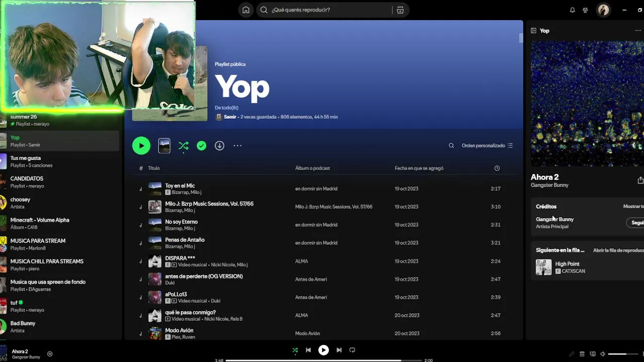Open the Orden personalizado sort dropdown
The width and height of the screenshot is (644, 362).
487,146
